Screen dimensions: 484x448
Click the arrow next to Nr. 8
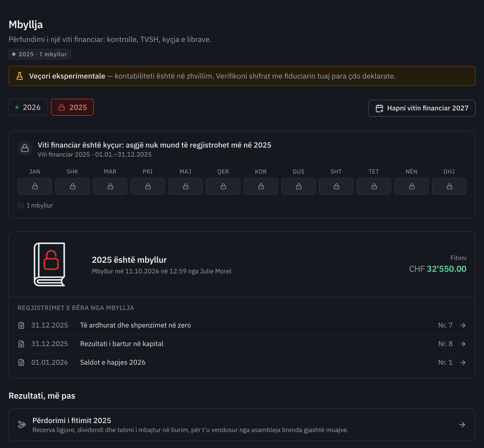coord(463,344)
